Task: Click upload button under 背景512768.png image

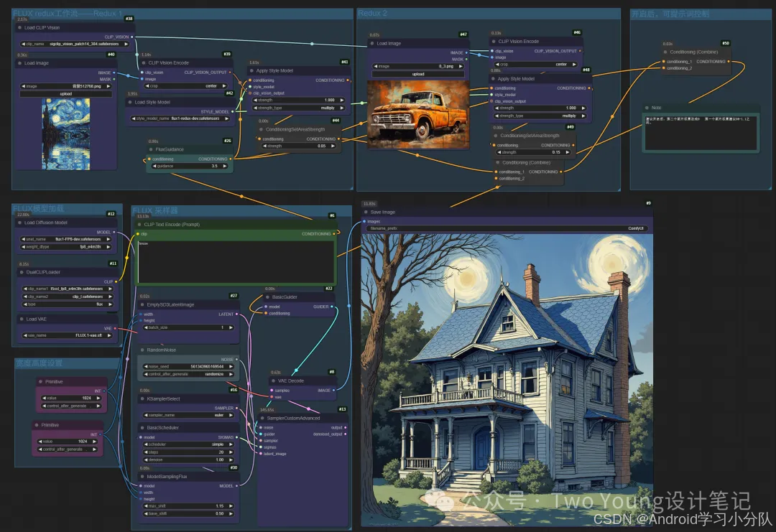Action: (x=66, y=94)
